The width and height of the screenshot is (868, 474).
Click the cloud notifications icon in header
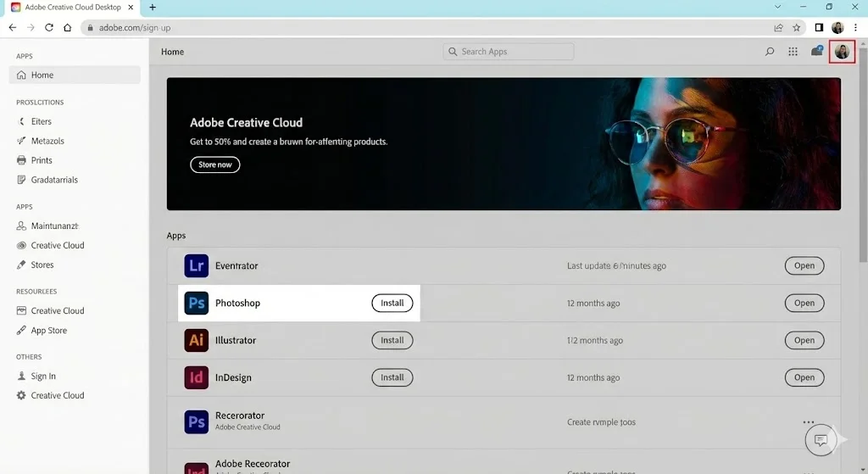(x=817, y=52)
